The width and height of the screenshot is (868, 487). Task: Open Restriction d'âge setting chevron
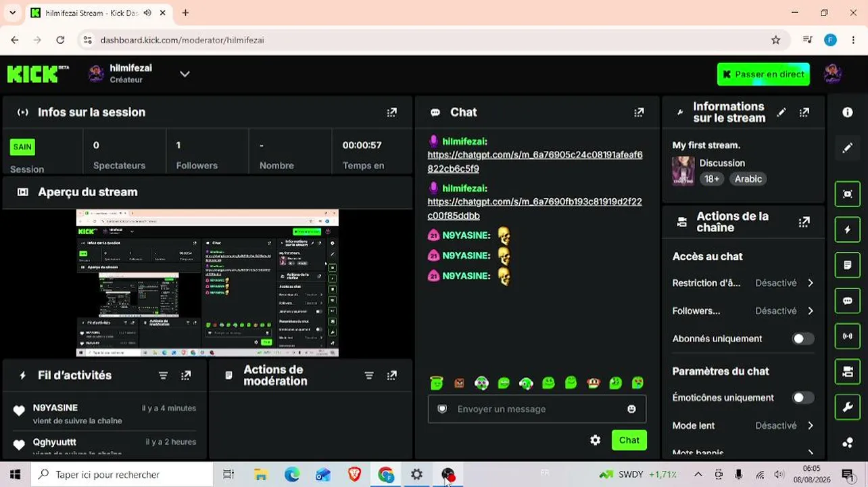pos(810,283)
